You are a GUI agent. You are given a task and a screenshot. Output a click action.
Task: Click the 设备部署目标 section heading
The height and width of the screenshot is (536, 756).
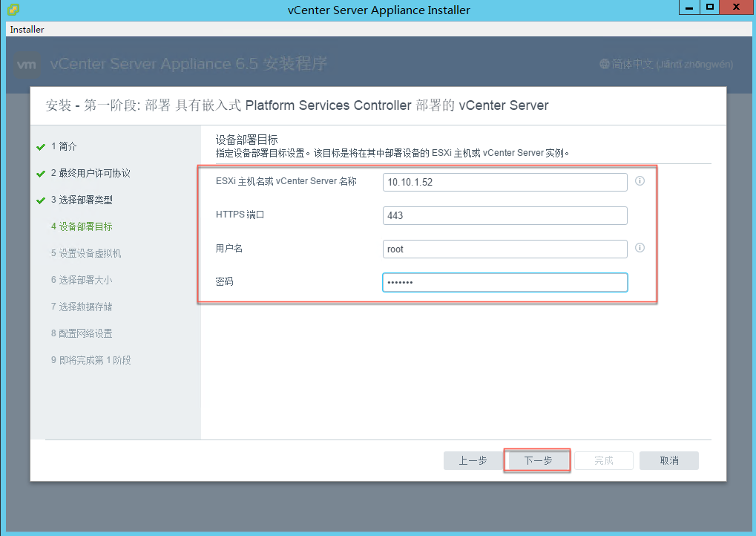click(246, 140)
